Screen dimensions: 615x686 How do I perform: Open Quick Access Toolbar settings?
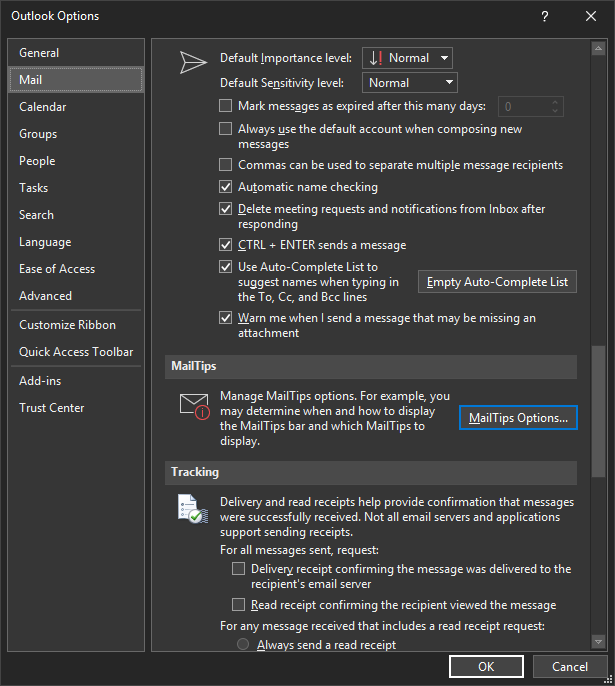click(x=76, y=352)
